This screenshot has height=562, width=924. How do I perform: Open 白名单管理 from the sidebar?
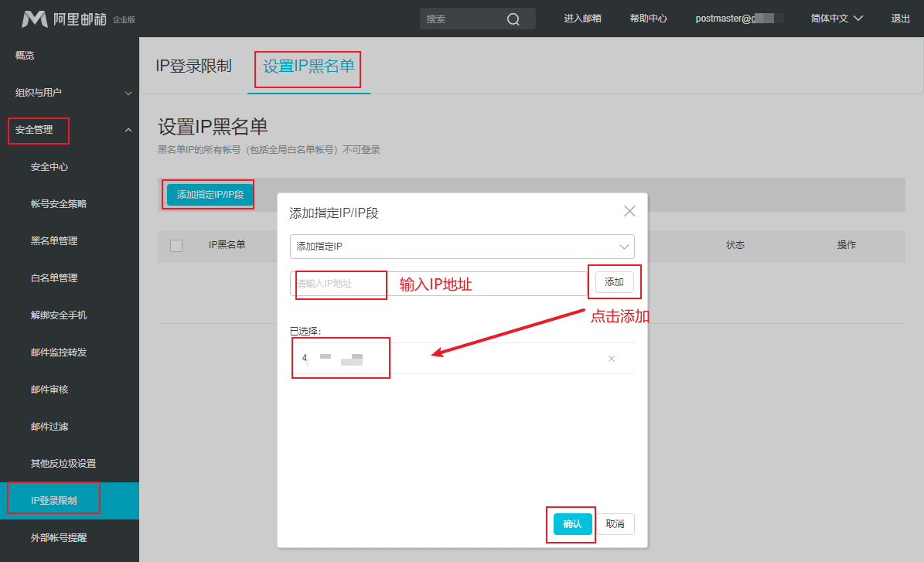pyautogui.click(x=54, y=278)
